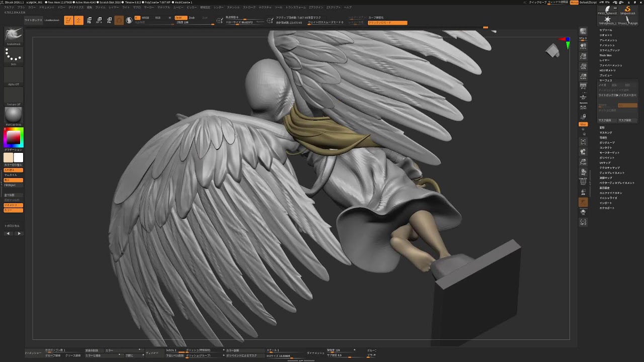Expand the ナノメッシュ subpalette

click(607, 45)
